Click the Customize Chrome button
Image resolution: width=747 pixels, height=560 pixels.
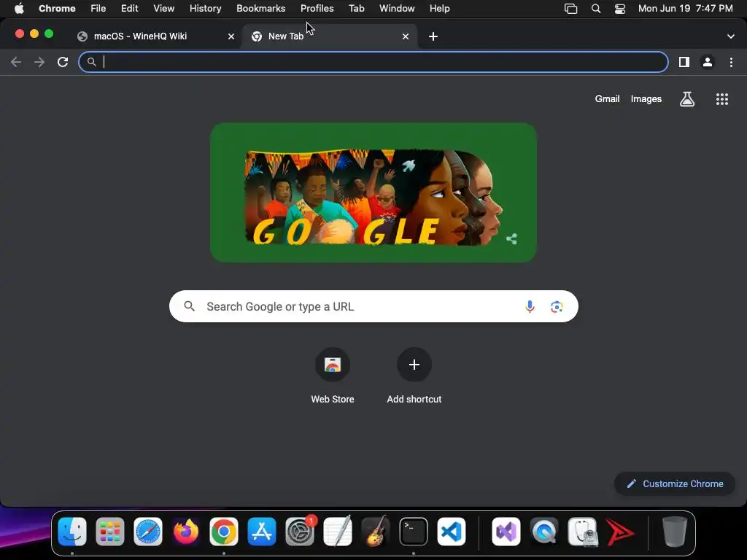(675, 484)
